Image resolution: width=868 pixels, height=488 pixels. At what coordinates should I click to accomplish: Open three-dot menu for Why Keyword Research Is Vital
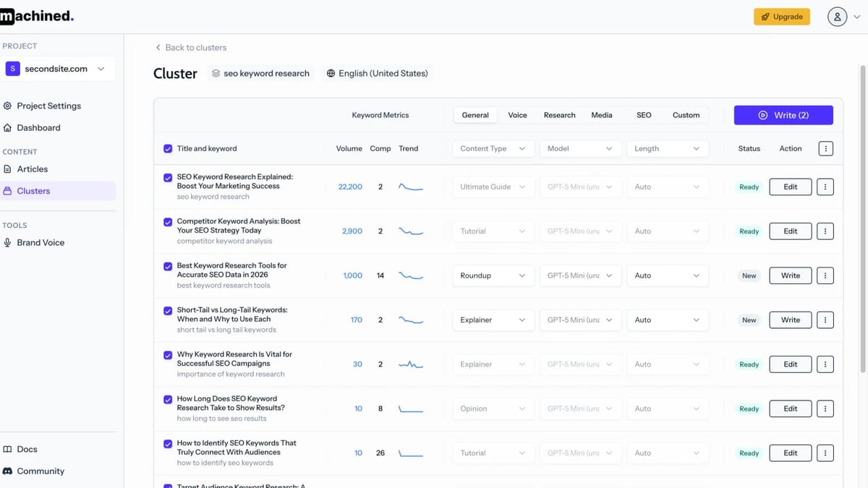pos(825,364)
